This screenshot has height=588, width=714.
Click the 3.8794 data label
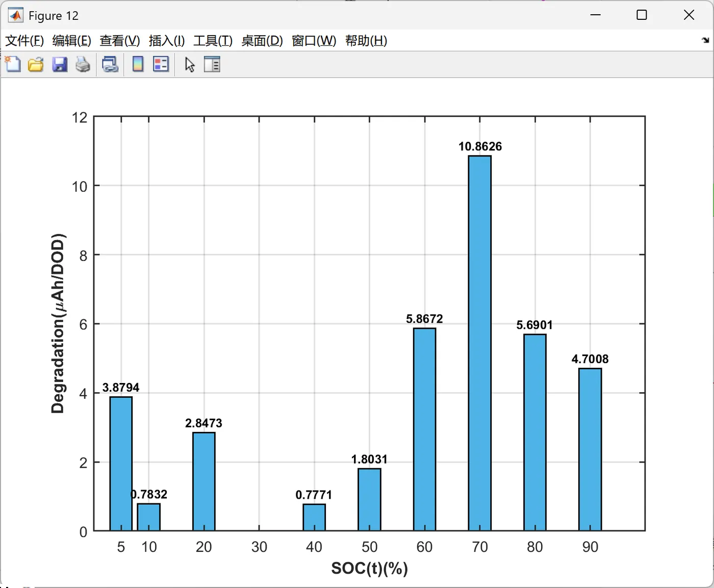coord(121,388)
